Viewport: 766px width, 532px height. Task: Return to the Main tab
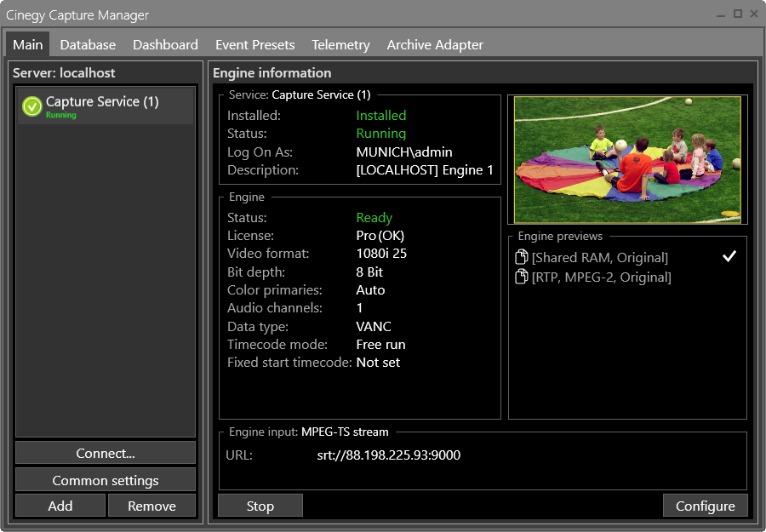point(27,44)
